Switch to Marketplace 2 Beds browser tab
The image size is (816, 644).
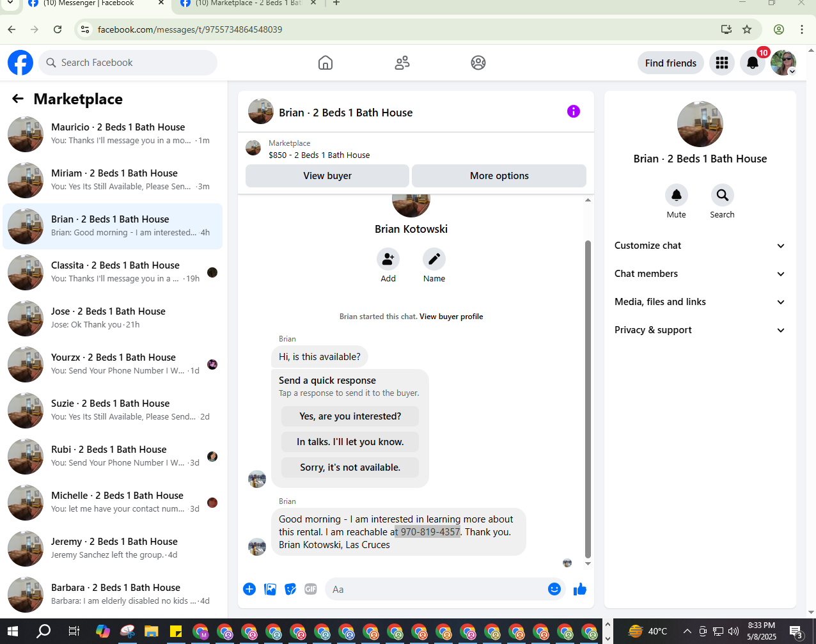click(x=248, y=4)
